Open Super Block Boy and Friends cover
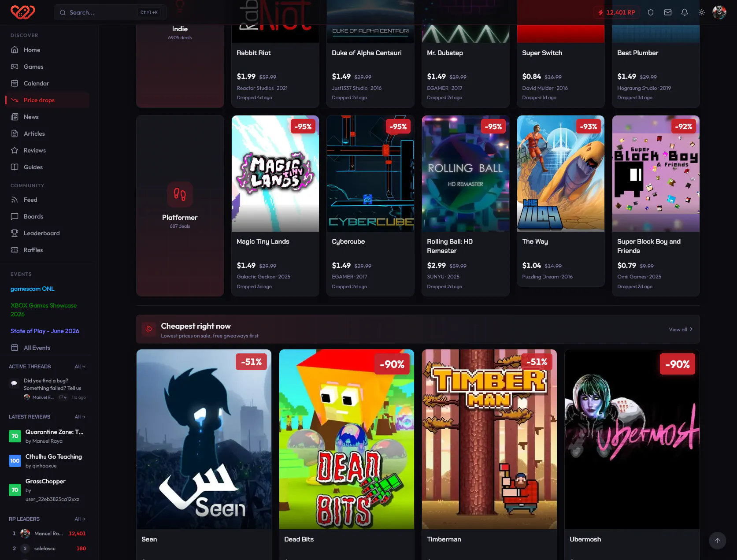737x560 pixels. pos(656,174)
